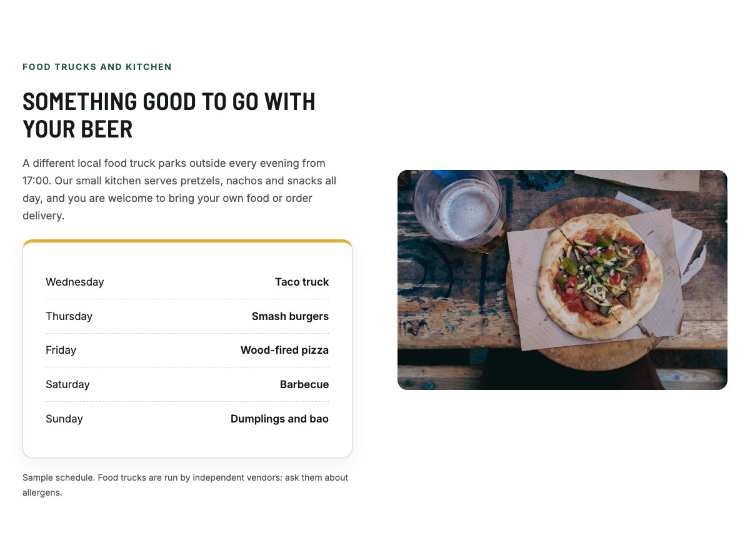Click the 'Your Beer' heading line
Viewport: 750px width, 560px height.
77,129
